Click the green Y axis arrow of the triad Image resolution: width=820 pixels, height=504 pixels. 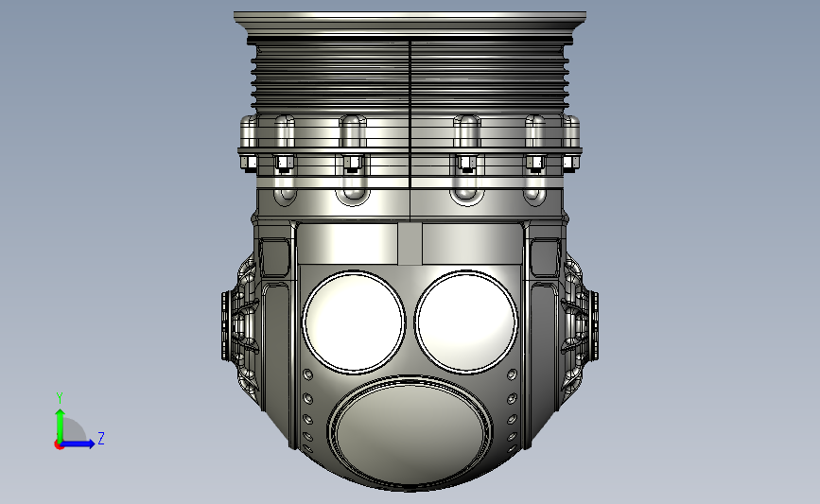(61, 425)
